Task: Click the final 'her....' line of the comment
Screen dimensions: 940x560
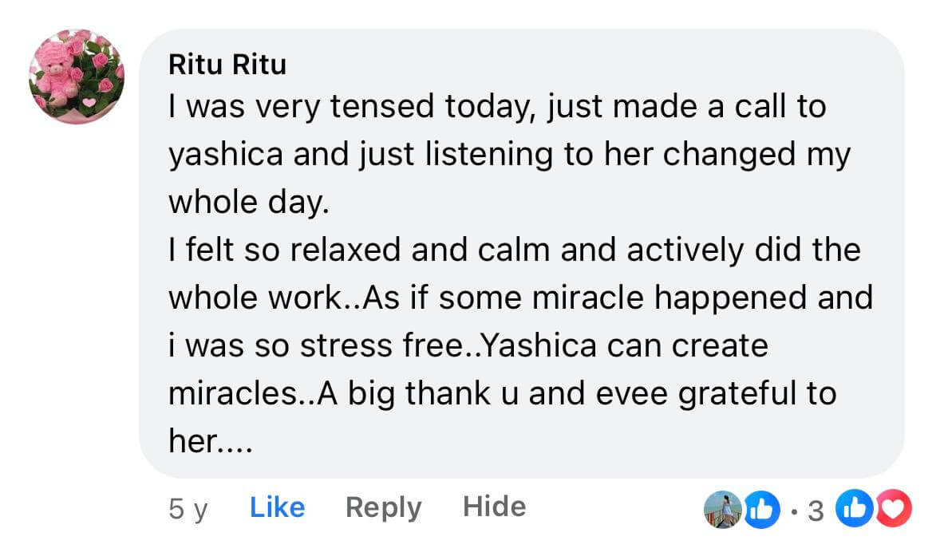Action: click(x=210, y=440)
